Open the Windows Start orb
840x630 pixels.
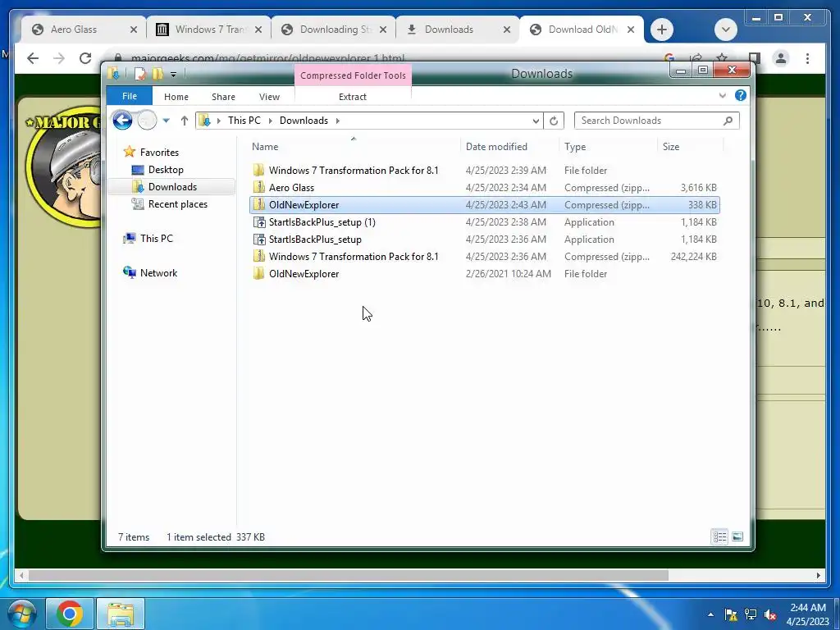[x=21, y=613]
